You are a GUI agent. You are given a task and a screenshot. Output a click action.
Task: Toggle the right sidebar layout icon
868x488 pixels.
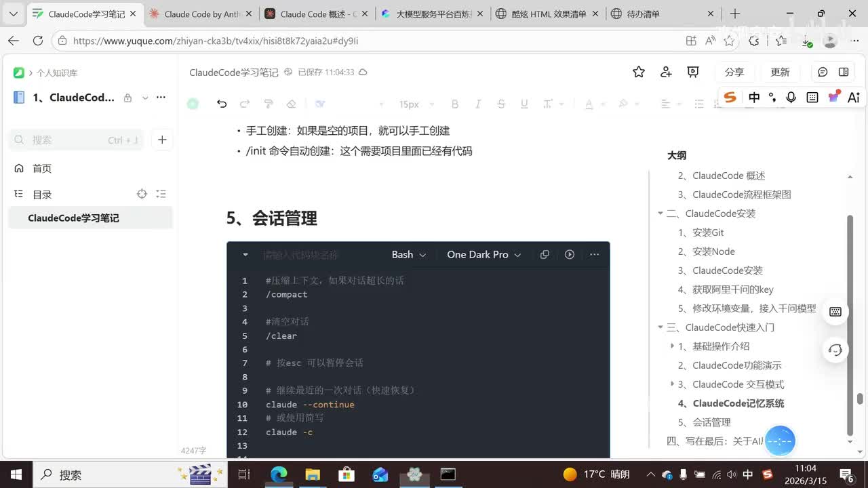844,72
